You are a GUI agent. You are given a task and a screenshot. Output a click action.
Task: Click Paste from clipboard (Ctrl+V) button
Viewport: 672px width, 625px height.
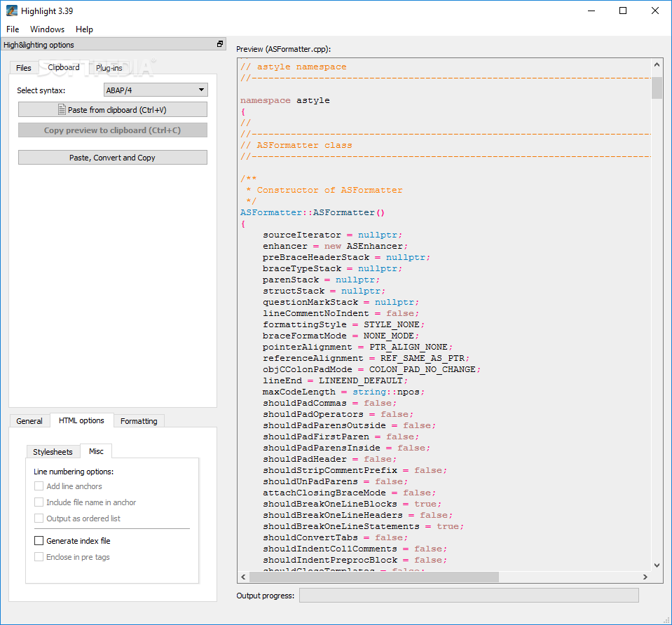[x=113, y=110]
